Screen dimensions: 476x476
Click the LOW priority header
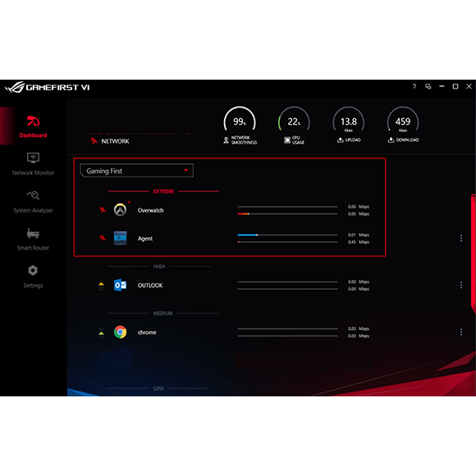[158, 388]
